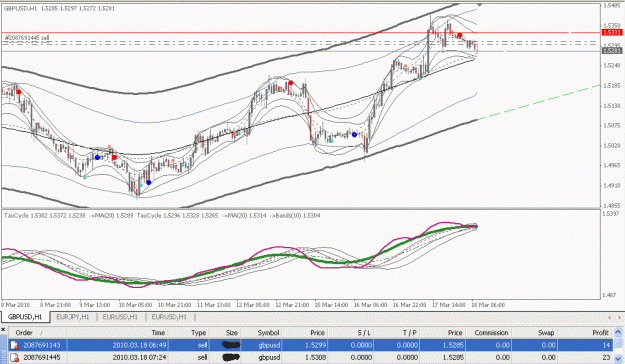Click the S/L value for order 2087691143
Viewport: 625px width, 364px height.
point(362,345)
